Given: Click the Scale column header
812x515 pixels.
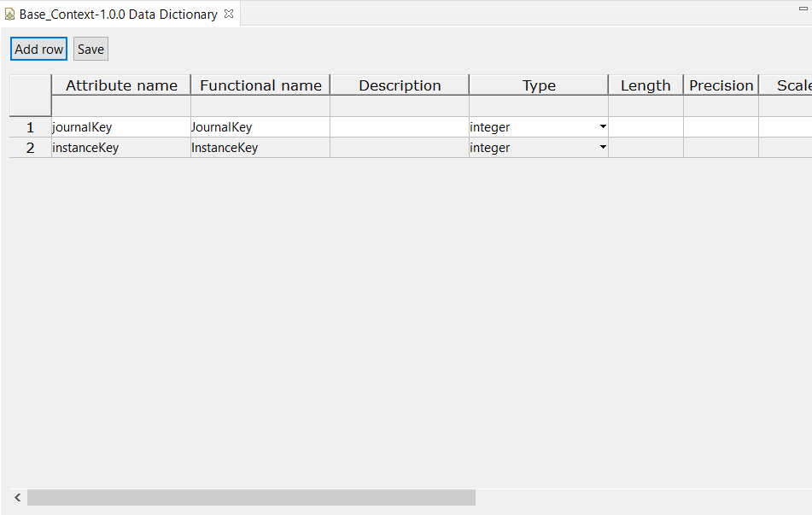Looking at the screenshot, I should (786, 85).
